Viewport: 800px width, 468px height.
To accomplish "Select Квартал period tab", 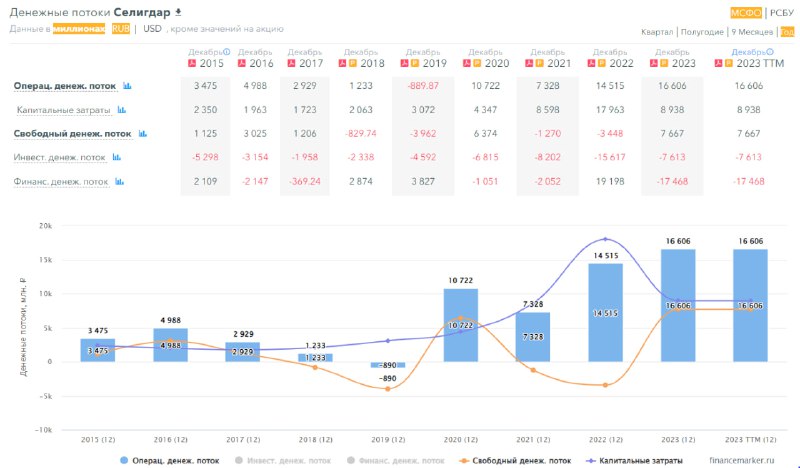I will 657,32.
